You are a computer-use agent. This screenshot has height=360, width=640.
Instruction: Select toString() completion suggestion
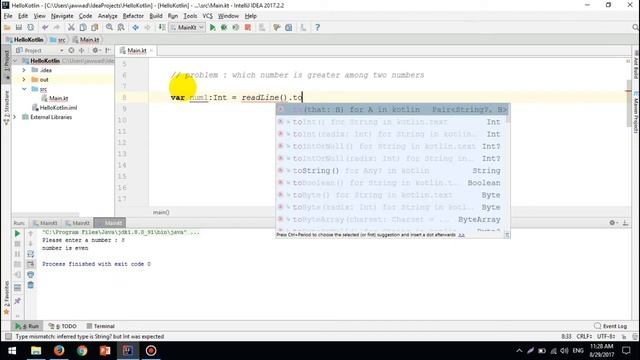click(x=393, y=171)
